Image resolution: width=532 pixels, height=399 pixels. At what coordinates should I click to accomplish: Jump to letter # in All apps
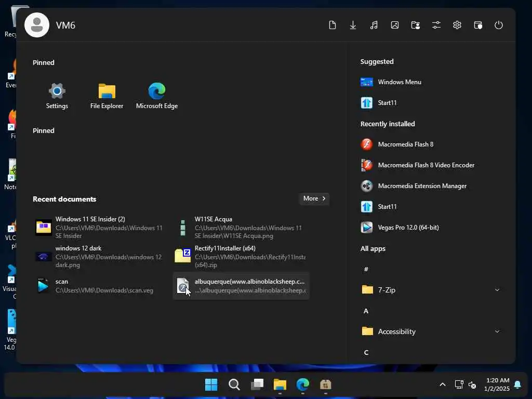(x=366, y=270)
